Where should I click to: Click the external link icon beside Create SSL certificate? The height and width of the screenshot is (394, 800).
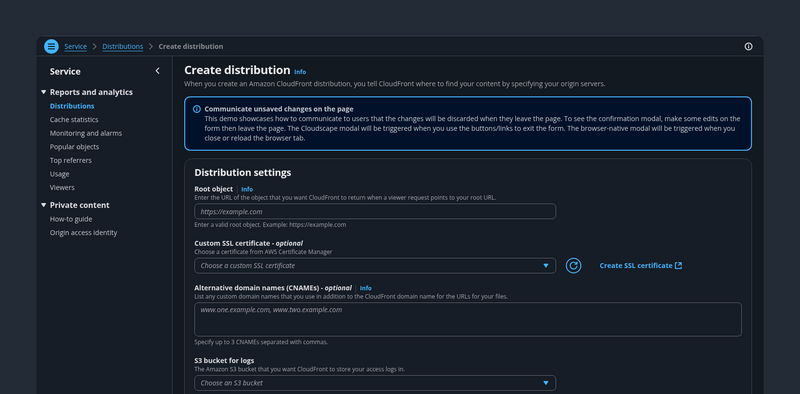(679, 265)
